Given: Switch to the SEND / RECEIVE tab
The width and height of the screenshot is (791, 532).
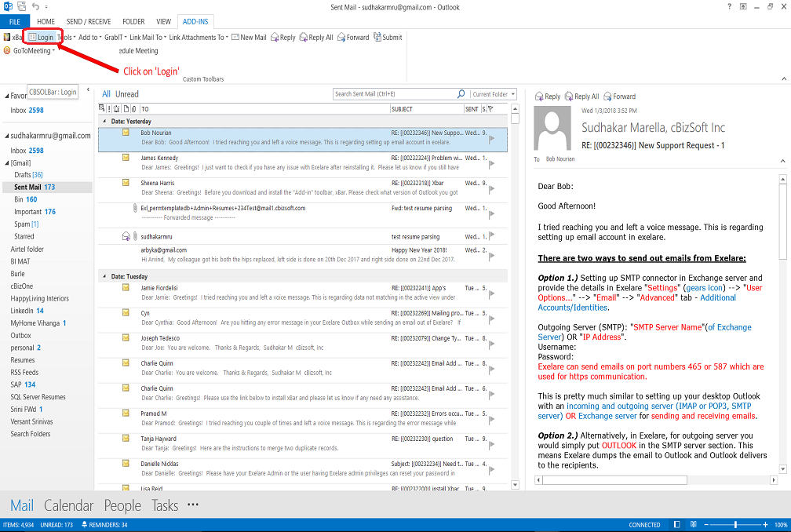Looking at the screenshot, I should pyautogui.click(x=89, y=22).
